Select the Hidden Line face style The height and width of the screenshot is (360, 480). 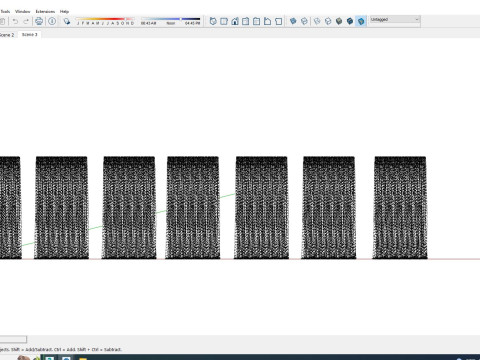coord(328,21)
